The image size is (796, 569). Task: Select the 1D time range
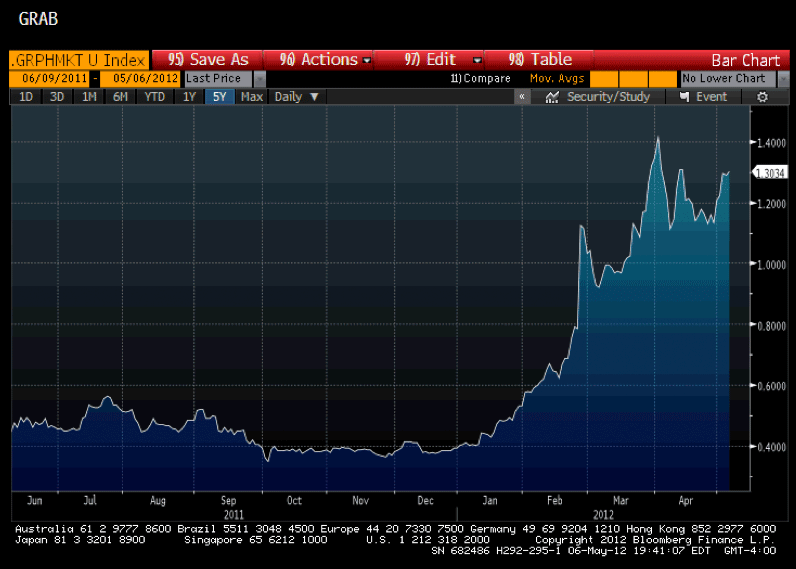[x=26, y=97]
